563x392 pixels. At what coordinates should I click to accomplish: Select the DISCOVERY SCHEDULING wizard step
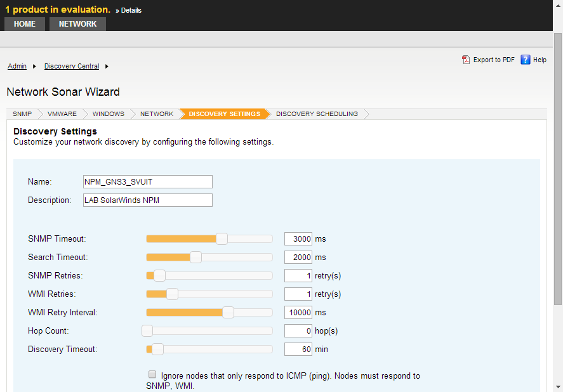[317, 114]
